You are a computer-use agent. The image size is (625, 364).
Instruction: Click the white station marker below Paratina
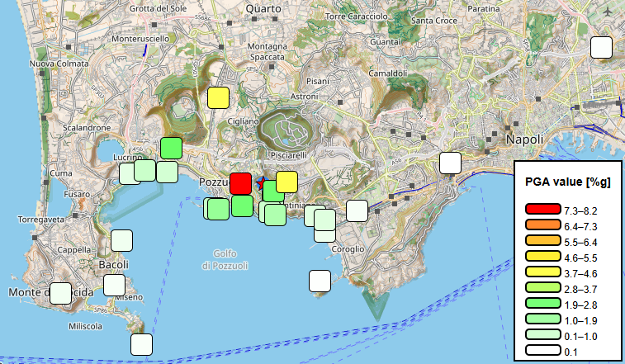click(601, 47)
